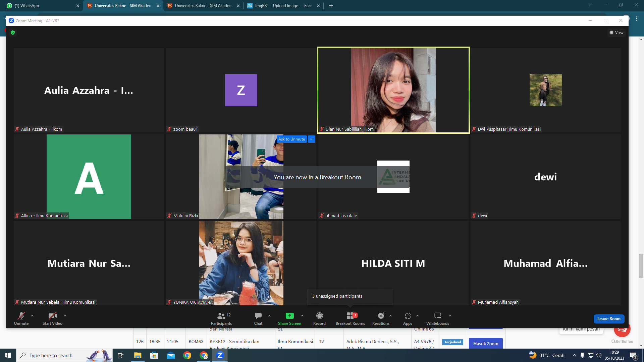
Task: Show hidden system tray icons
Action: (575, 355)
